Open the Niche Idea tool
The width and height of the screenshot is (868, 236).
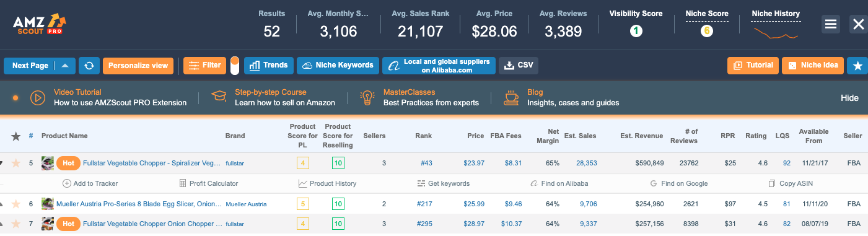(x=813, y=66)
